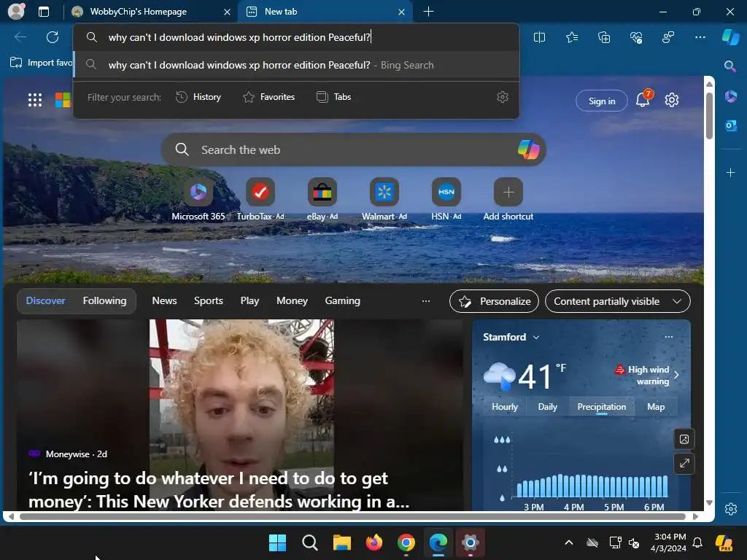Open the Play category
This screenshot has width=747, height=560.
249,301
